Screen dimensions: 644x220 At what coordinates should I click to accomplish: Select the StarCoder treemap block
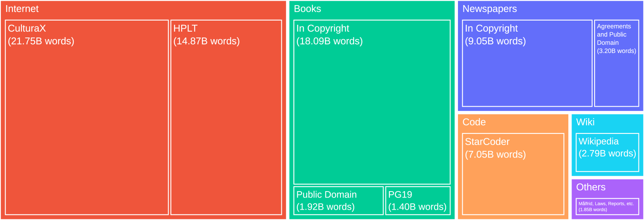pos(513,182)
